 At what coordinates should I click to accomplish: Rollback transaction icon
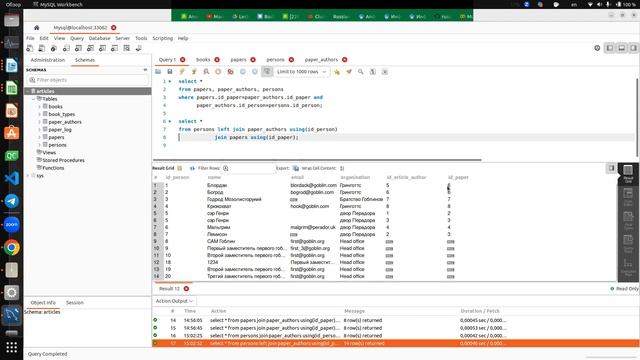pos(255,71)
